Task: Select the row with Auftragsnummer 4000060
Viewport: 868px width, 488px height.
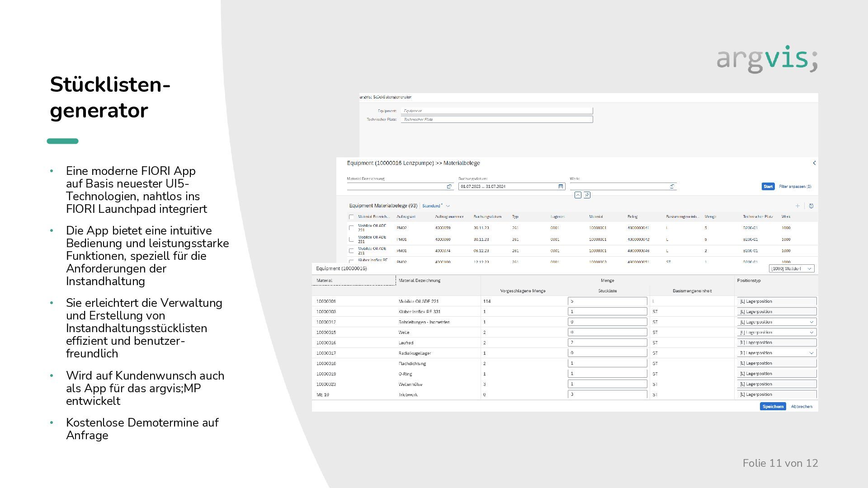Action: pyautogui.click(x=351, y=239)
